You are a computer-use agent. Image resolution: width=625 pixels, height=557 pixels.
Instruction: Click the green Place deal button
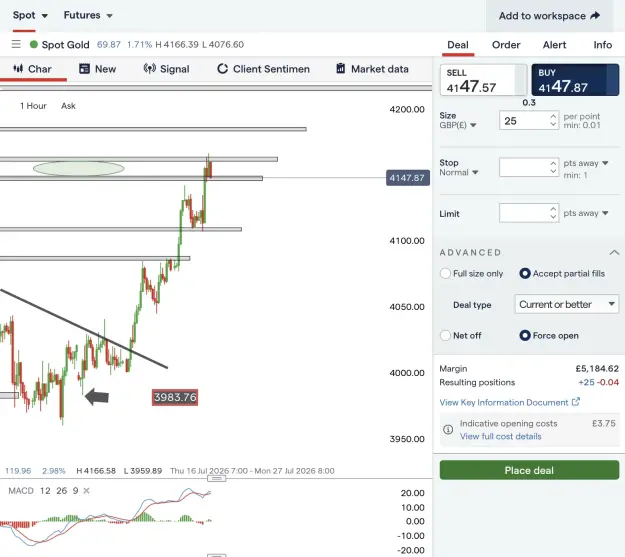[529, 470]
